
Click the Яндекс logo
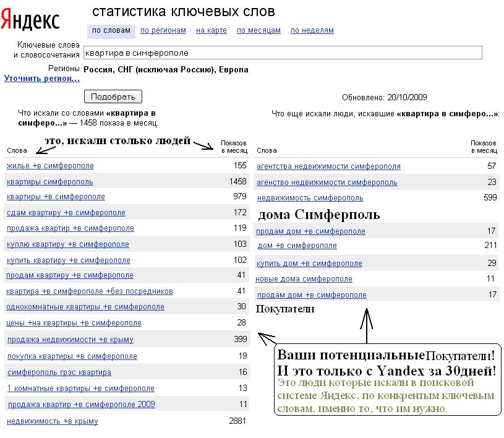30,20
